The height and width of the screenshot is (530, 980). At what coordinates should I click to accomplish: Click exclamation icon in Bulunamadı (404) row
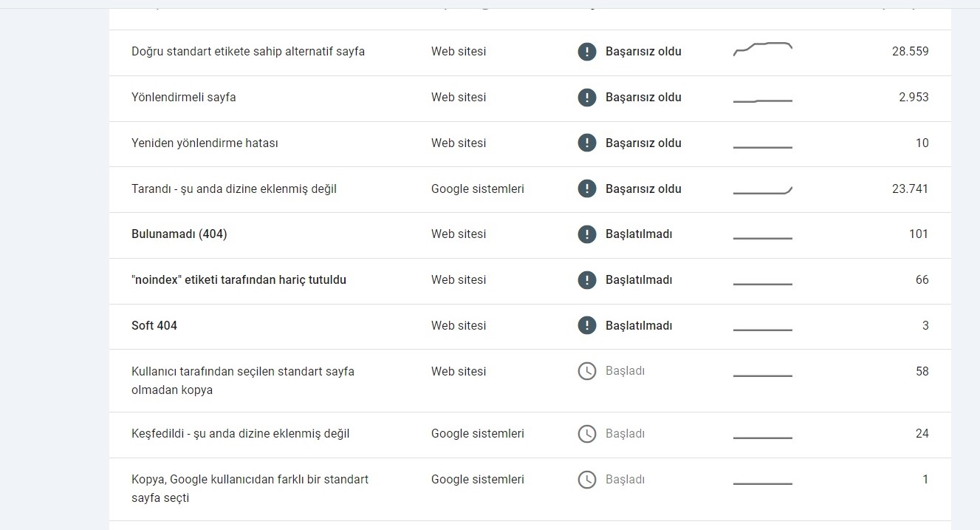586,234
